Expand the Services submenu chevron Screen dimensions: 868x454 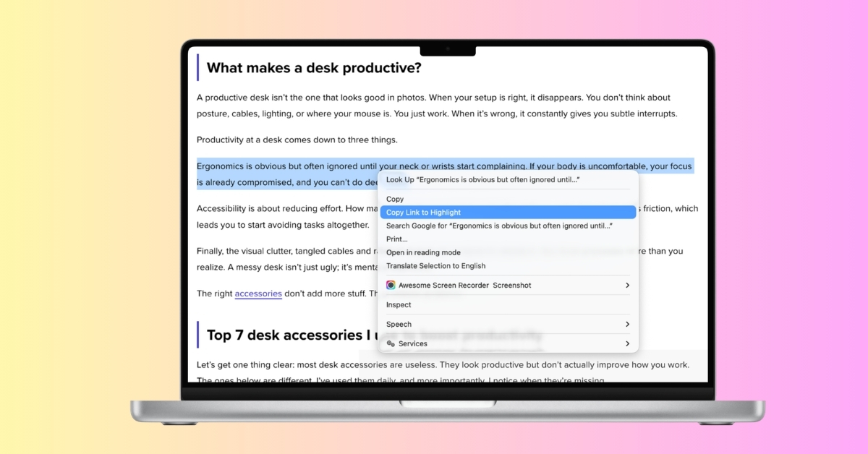point(627,344)
